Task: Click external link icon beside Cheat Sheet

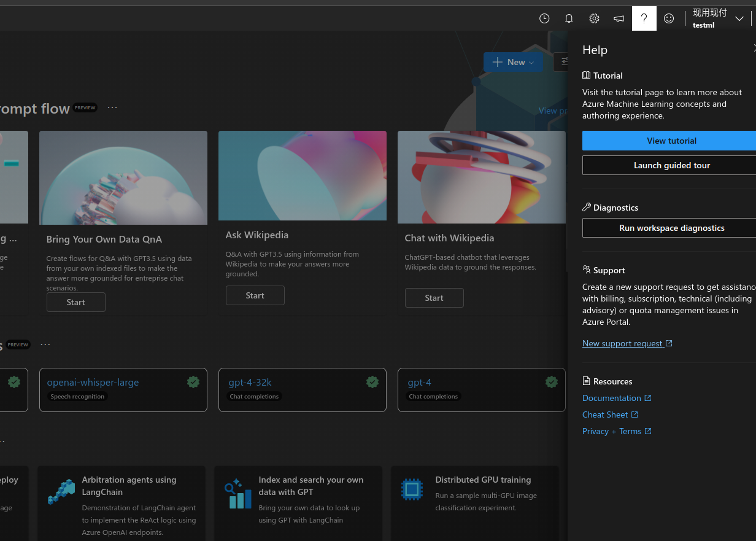Action: (634, 415)
